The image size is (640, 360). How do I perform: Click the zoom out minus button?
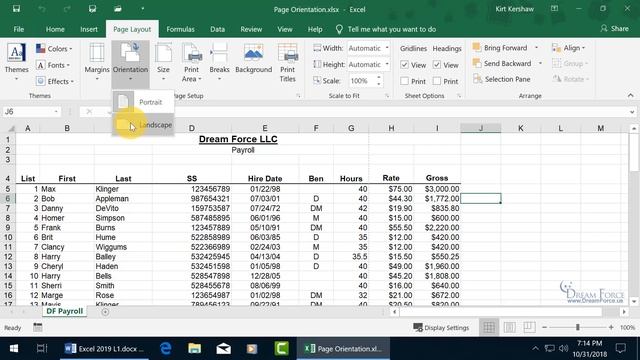tap(544, 327)
